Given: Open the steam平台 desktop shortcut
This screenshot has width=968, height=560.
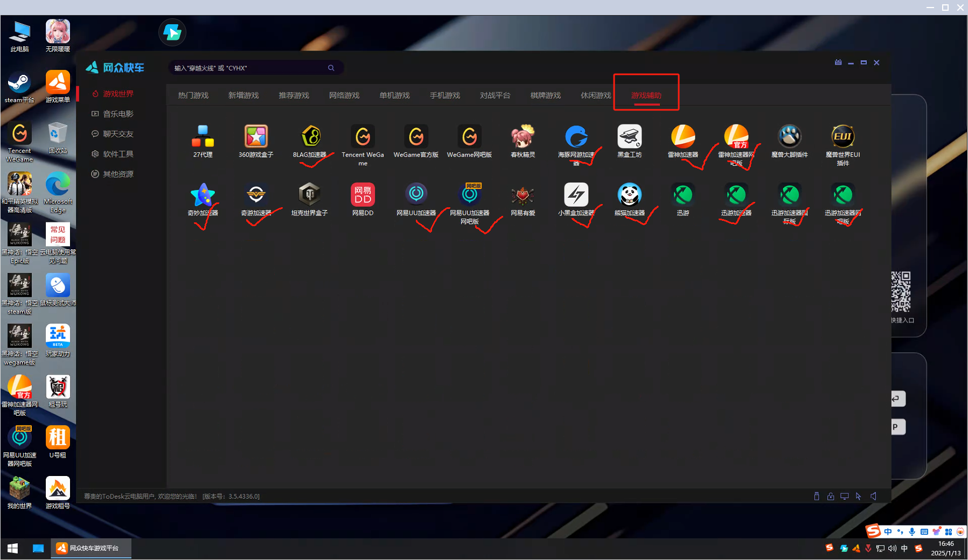Looking at the screenshot, I should point(19,87).
